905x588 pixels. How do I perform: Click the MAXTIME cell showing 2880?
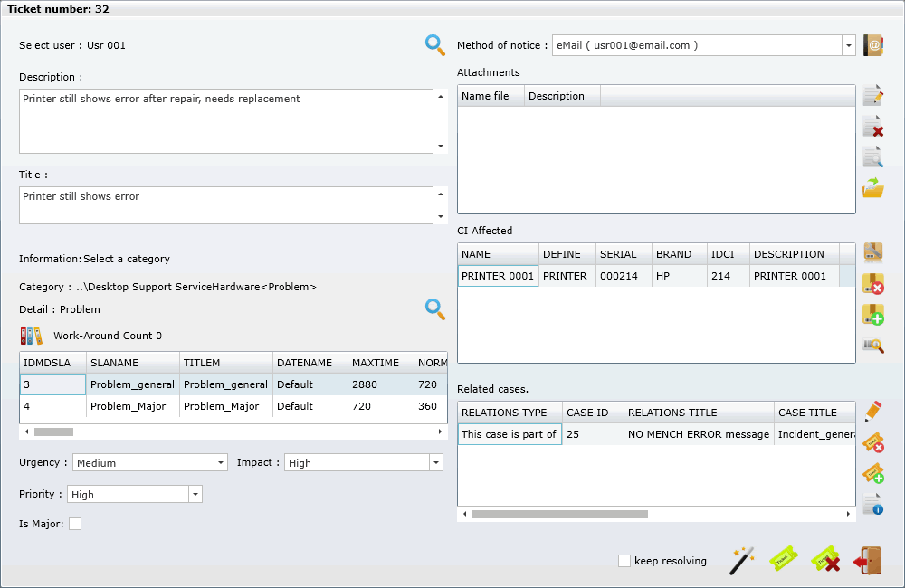coord(381,384)
